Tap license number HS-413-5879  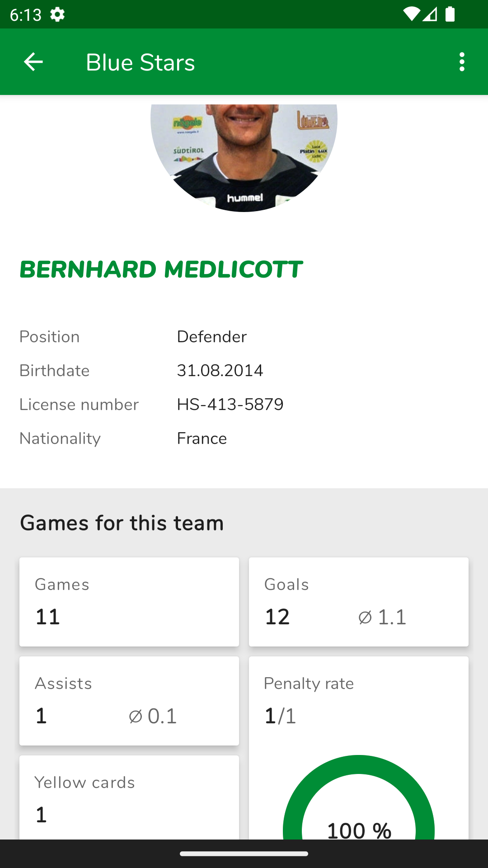coord(230,405)
